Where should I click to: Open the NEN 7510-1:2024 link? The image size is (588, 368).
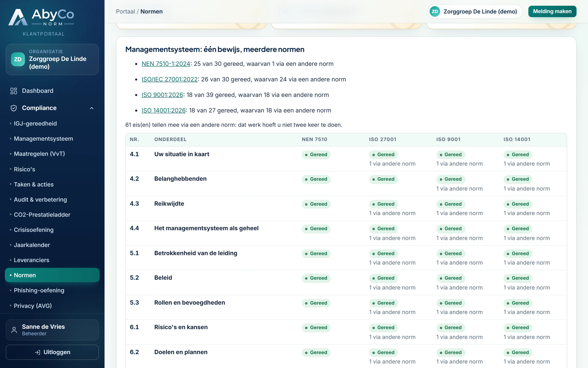click(166, 64)
